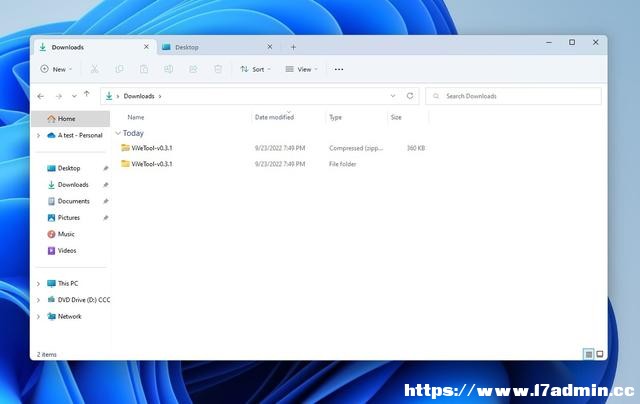Click the Copy icon in toolbar
This screenshot has height=404, width=640.
[119, 69]
